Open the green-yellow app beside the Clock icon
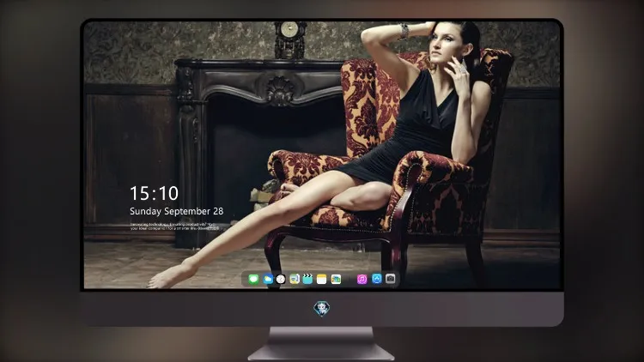The width and height of the screenshot is (644, 362). [x=295, y=279]
